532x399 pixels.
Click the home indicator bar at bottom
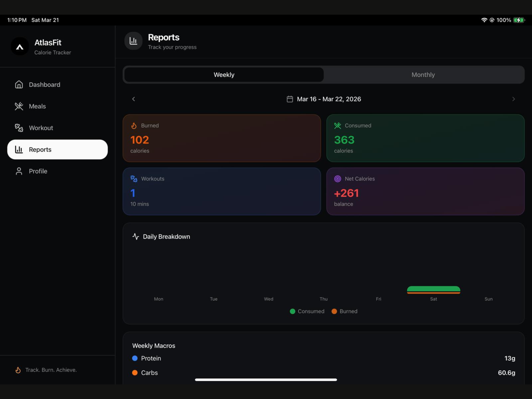click(266, 380)
